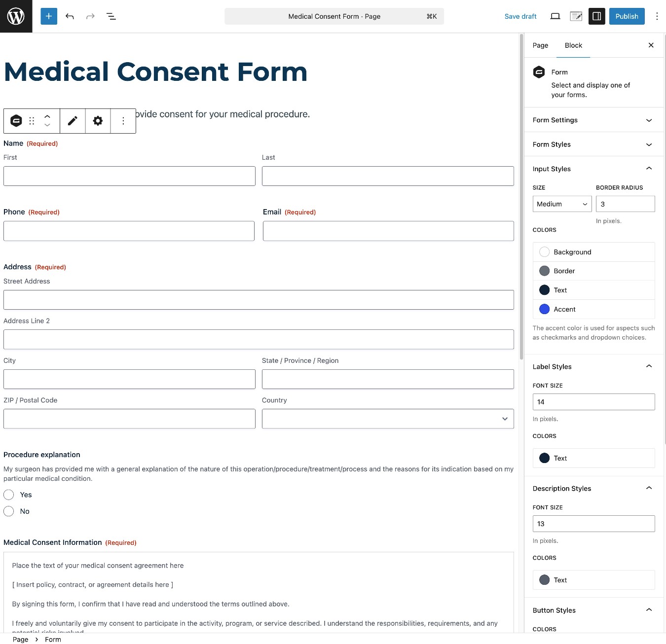Viewport: 666px width, 644px height.
Task: Click the gear icon on the Form block toolbar
Action: (98, 121)
